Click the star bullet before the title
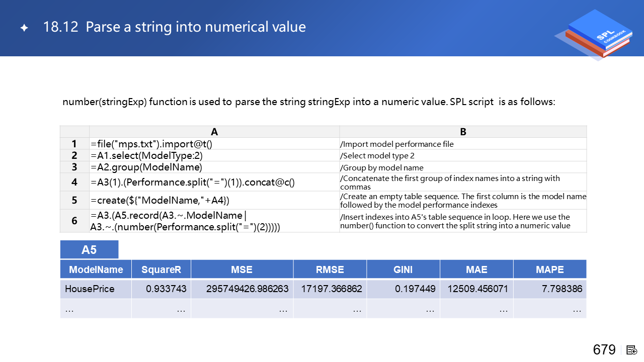This screenshot has height=362, width=644. click(24, 28)
